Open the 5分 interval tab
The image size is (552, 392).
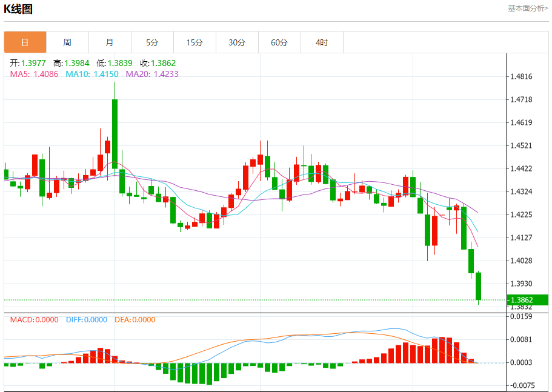point(152,42)
